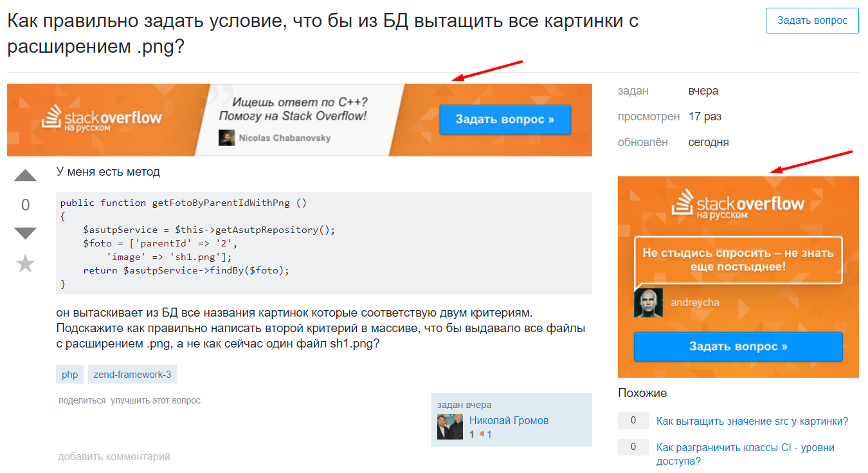Open the zend-framework-3 tag
The width and height of the screenshot is (868, 473).
[x=132, y=375]
